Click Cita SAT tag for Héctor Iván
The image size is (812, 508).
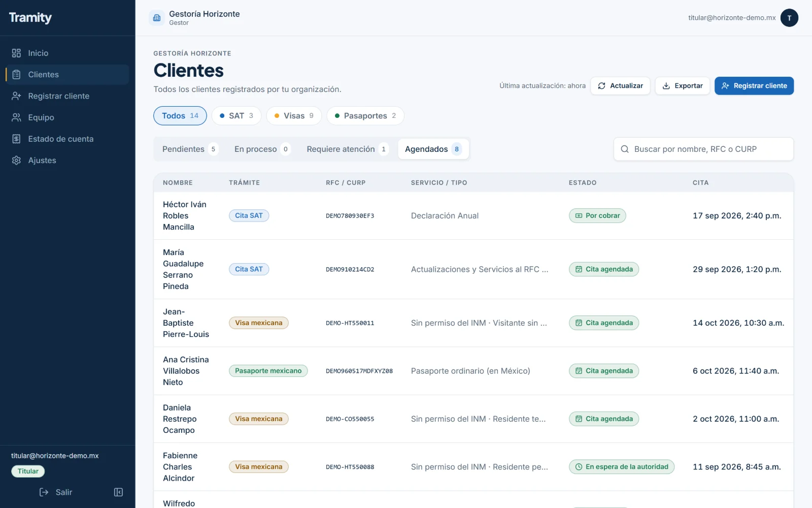coord(249,216)
